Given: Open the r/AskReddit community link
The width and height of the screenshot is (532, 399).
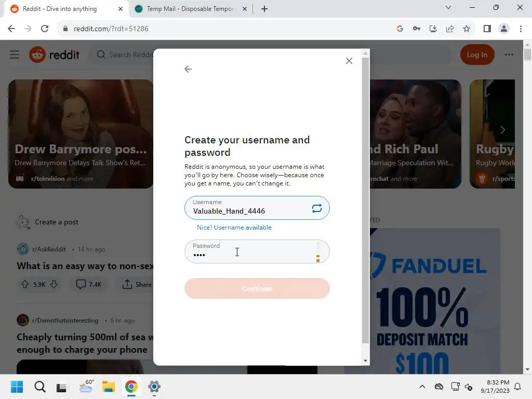Looking at the screenshot, I should 49,249.
